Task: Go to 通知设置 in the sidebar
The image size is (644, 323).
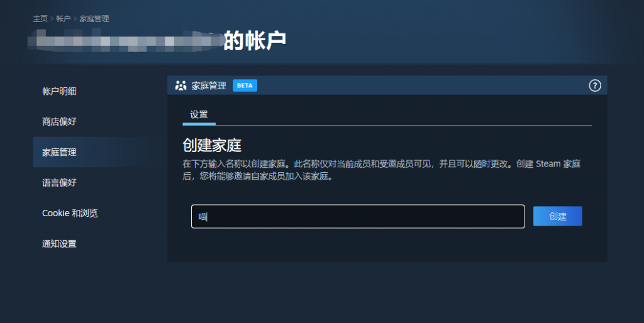Action: (59, 244)
